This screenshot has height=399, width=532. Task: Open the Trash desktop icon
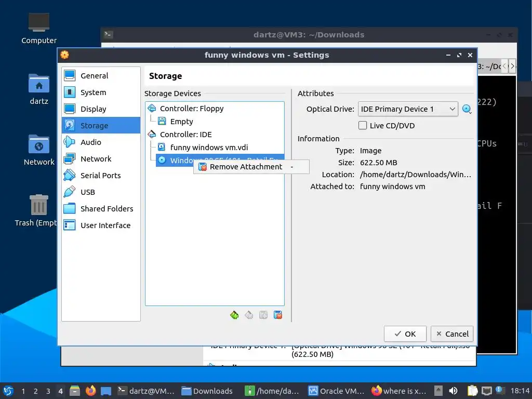[36, 210]
